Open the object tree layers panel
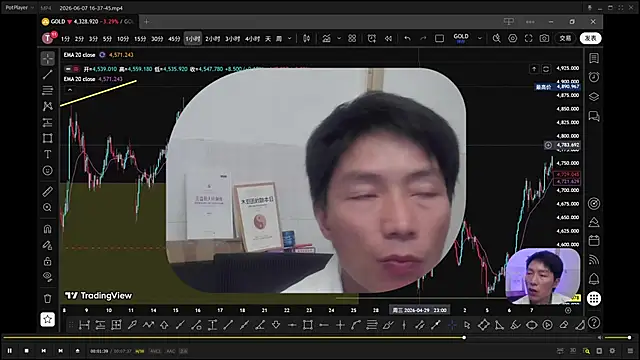 coord(594,97)
